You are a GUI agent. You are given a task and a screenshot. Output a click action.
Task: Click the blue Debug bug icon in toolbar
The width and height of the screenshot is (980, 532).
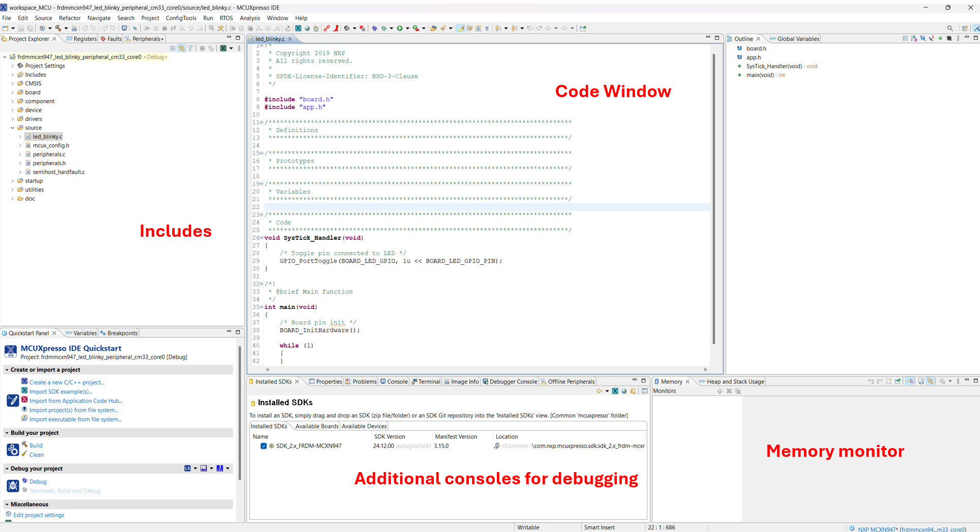pyautogui.click(x=374, y=28)
